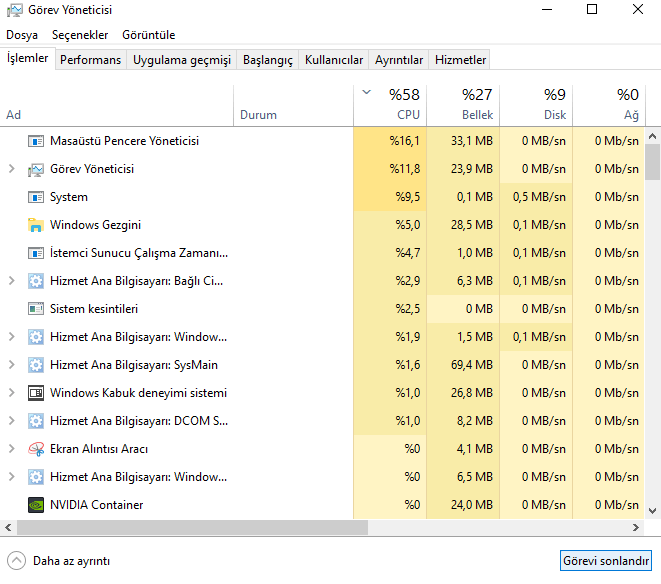The width and height of the screenshot is (661, 584).
Task: Click the Windows Gezgini folder icon
Action: pyautogui.click(x=36, y=225)
